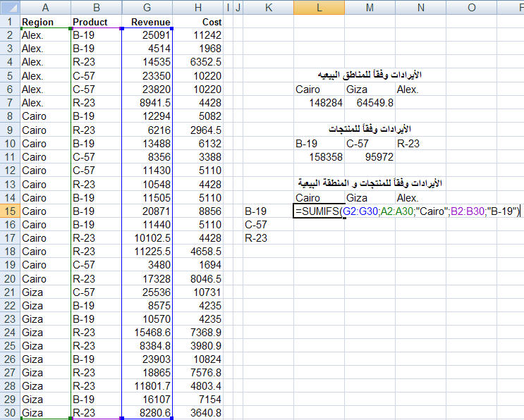
Task: Click revenue value 17328
Action: [x=156, y=279]
